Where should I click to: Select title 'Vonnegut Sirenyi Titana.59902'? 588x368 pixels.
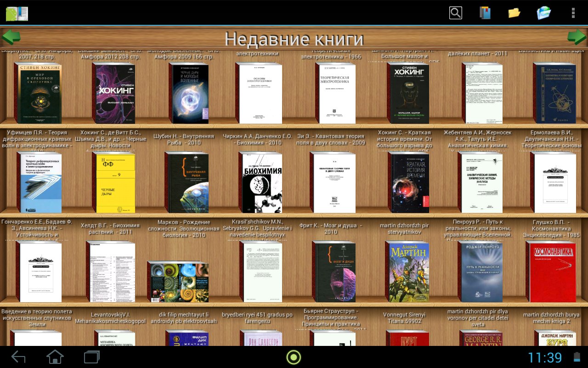click(404, 318)
